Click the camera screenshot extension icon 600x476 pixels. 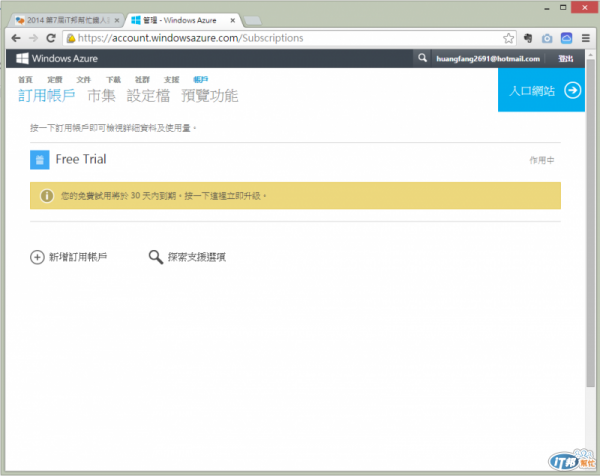(x=547, y=38)
